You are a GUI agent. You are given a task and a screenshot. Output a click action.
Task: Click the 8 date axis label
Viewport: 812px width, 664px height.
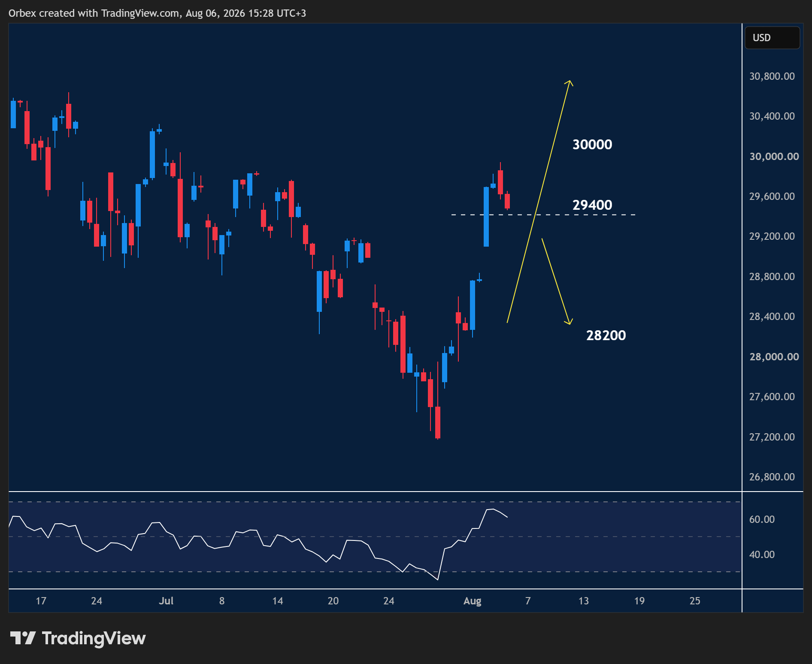click(x=222, y=601)
